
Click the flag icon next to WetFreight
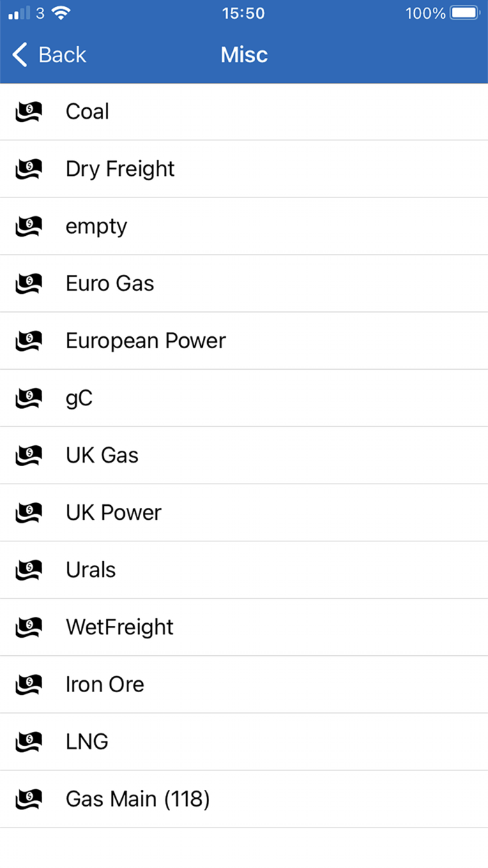tap(28, 627)
